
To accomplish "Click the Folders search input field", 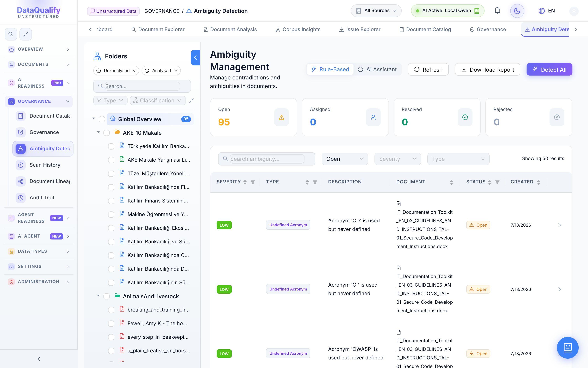I will (x=142, y=86).
